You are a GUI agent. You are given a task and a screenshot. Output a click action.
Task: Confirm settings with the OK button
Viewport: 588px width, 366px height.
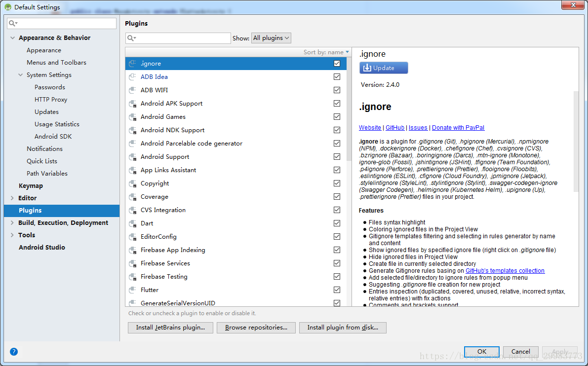pos(482,351)
